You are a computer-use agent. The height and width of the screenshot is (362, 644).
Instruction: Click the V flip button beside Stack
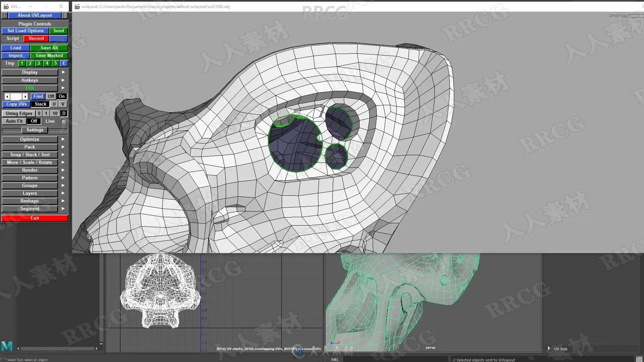63,104
